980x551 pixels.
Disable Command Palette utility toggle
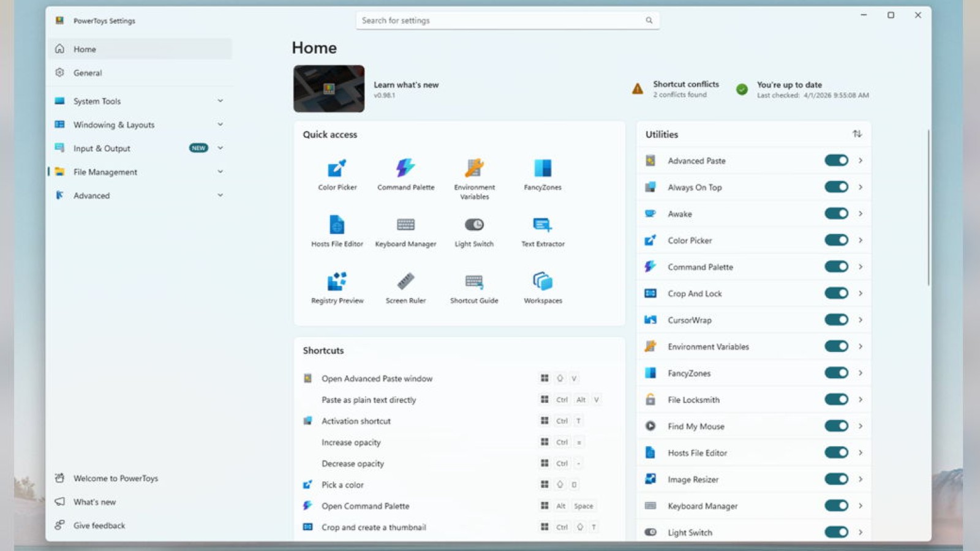836,266
